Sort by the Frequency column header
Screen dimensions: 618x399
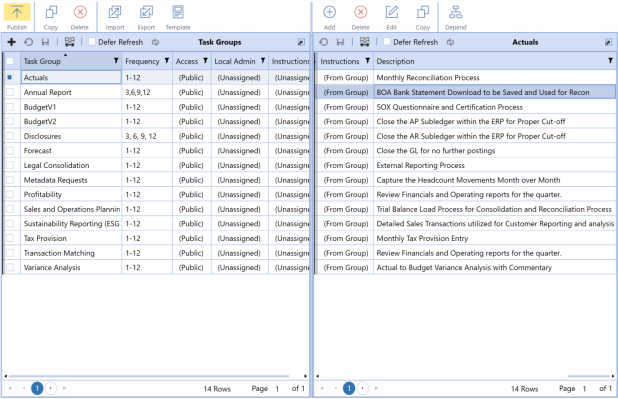[x=142, y=61]
